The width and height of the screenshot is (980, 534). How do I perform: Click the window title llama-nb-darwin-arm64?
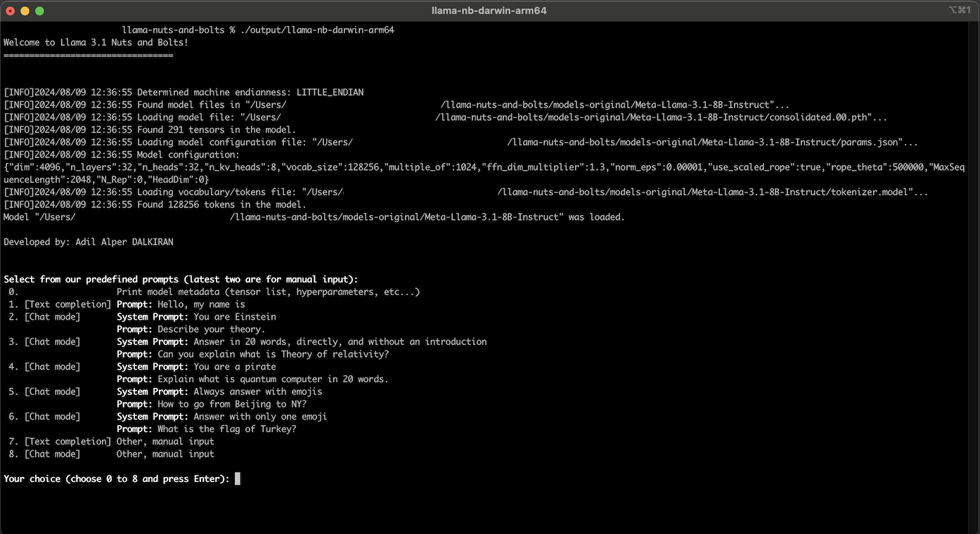tap(489, 11)
